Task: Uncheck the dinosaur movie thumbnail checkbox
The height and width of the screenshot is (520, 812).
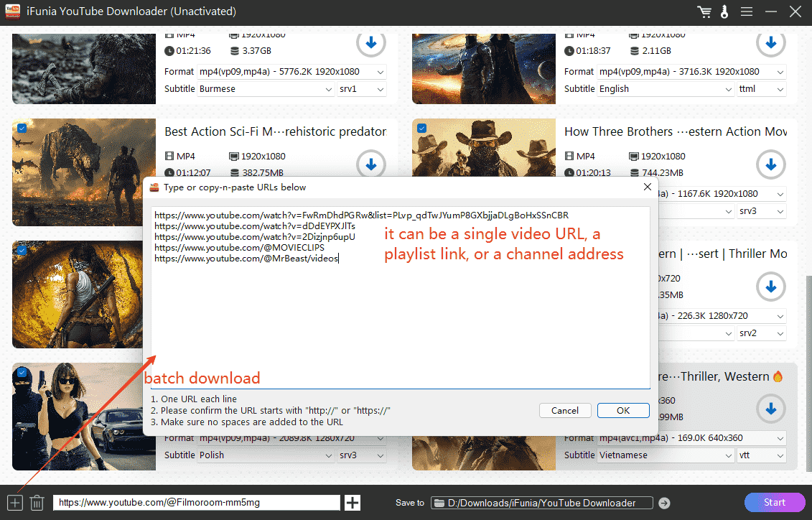Action: click(x=22, y=128)
